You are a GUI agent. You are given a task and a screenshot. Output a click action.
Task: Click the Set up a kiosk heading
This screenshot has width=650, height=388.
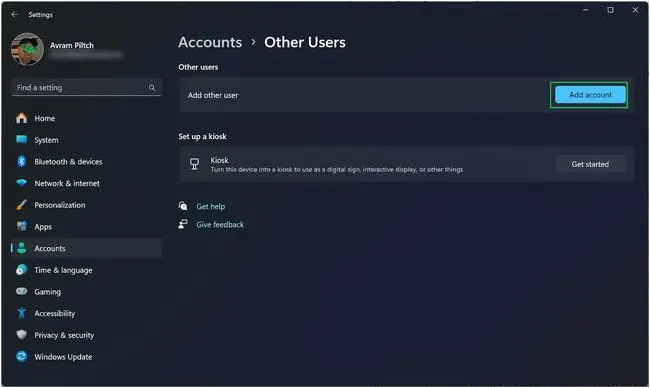(x=202, y=136)
